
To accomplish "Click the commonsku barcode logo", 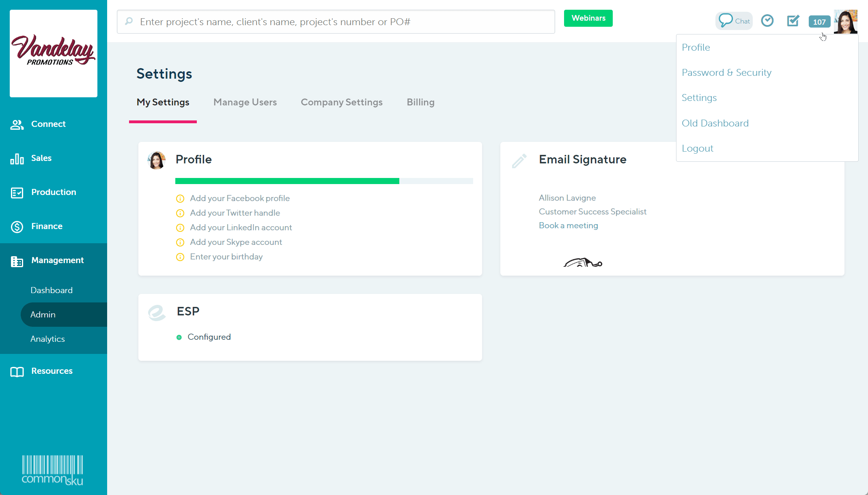I will [52, 470].
